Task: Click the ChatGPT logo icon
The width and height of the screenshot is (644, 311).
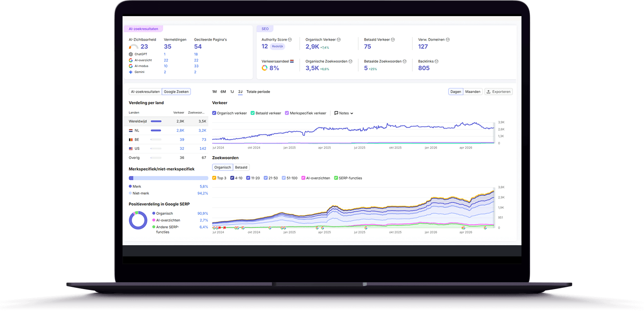Action: [131, 54]
